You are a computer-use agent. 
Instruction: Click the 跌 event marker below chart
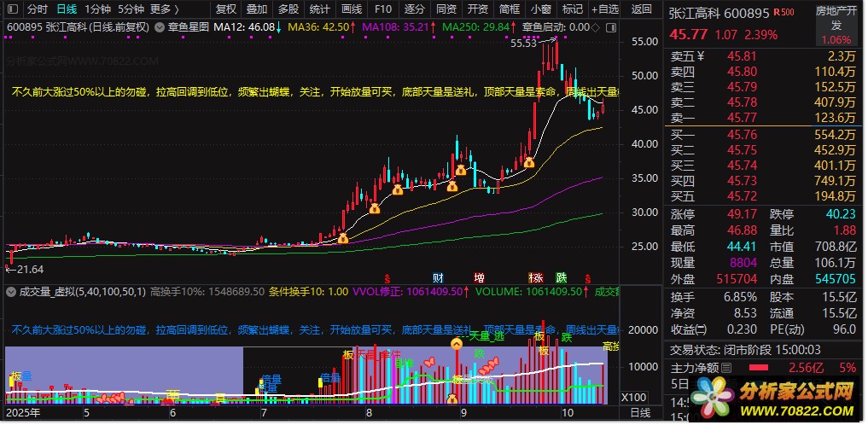click(562, 278)
